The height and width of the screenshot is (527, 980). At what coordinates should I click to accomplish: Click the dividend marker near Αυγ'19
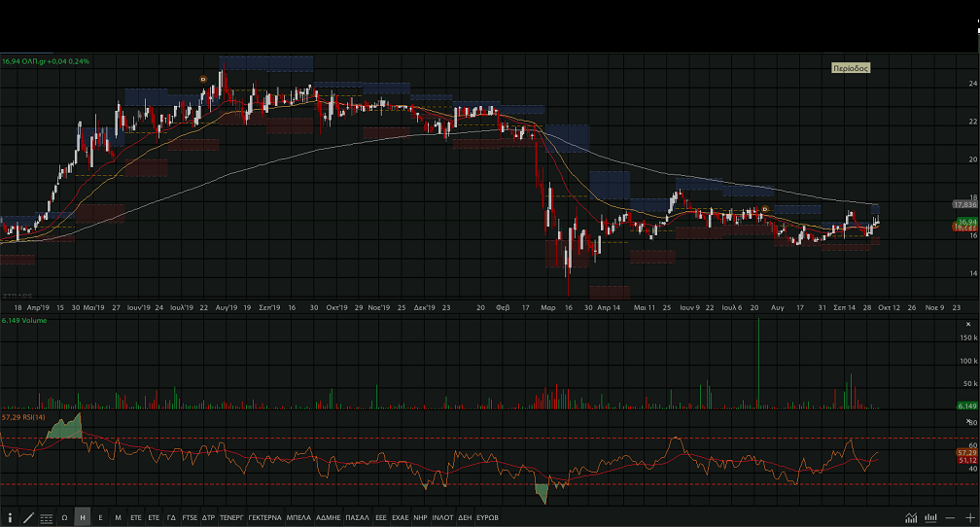(202, 79)
